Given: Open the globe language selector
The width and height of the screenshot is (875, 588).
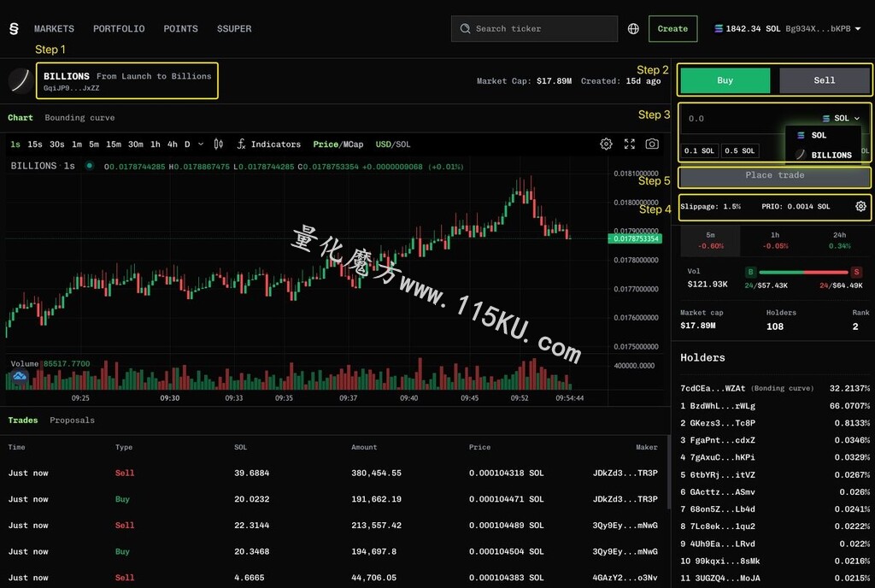Looking at the screenshot, I should click(633, 28).
